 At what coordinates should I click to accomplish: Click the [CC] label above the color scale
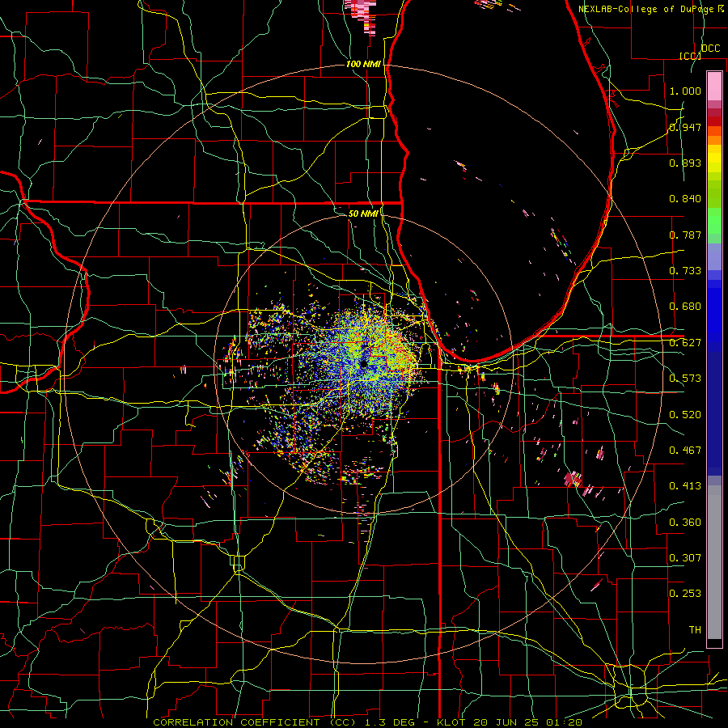[690, 56]
